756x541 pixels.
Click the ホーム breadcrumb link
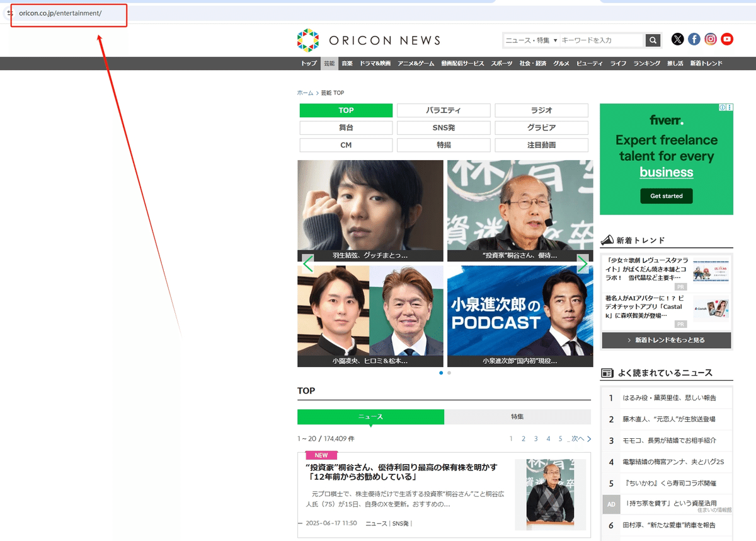305,93
